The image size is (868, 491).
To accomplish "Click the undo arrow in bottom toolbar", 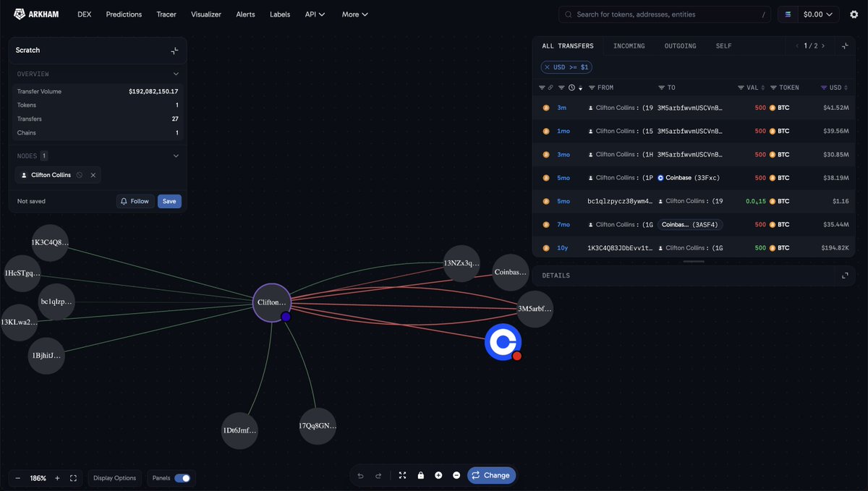I will click(x=360, y=475).
